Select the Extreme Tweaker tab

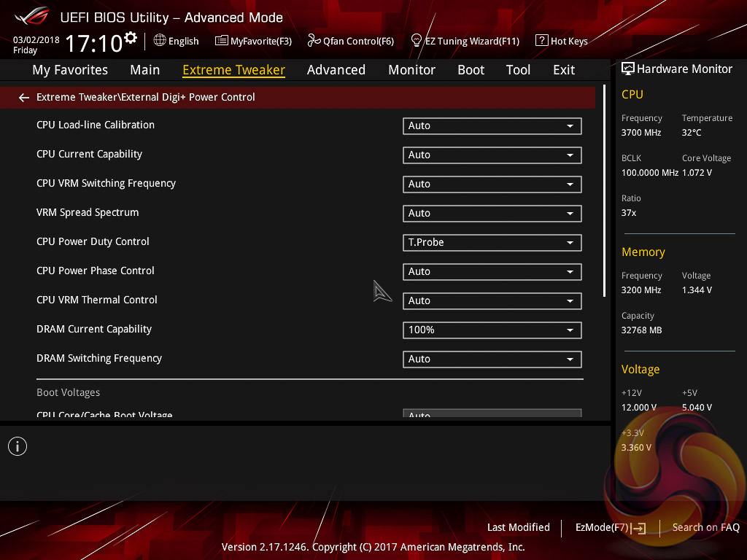click(234, 70)
